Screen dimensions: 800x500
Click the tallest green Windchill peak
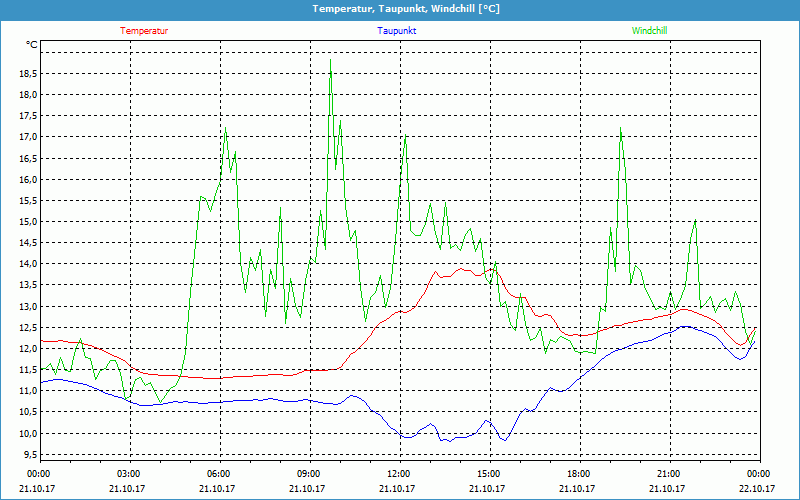(331, 60)
